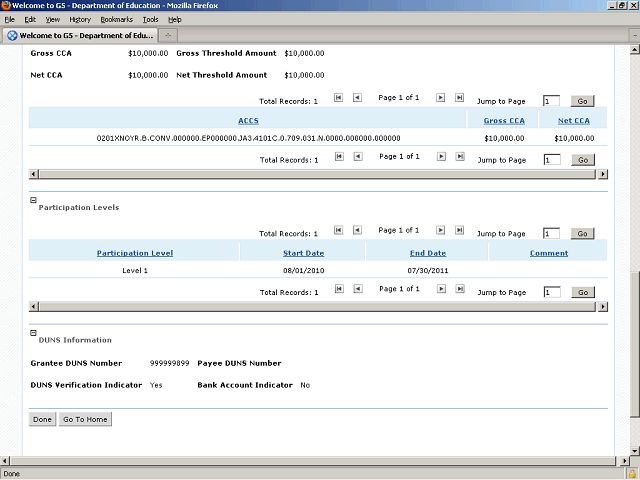Click next page icon above Participation Level table

click(440, 231)
